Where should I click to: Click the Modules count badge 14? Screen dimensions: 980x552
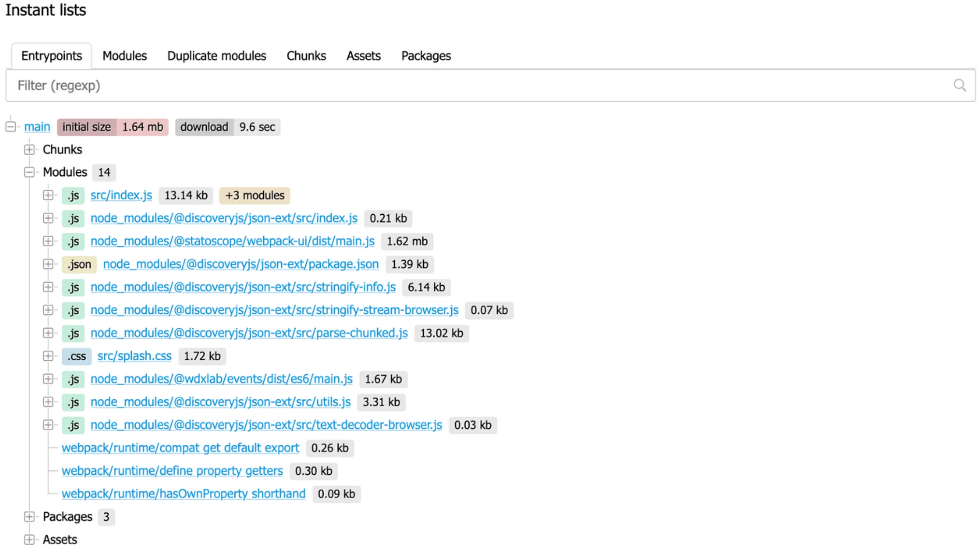tap(104, 172)
